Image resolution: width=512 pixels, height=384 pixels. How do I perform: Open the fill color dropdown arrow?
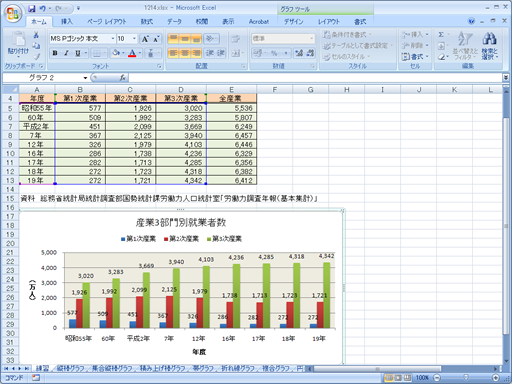123,53
